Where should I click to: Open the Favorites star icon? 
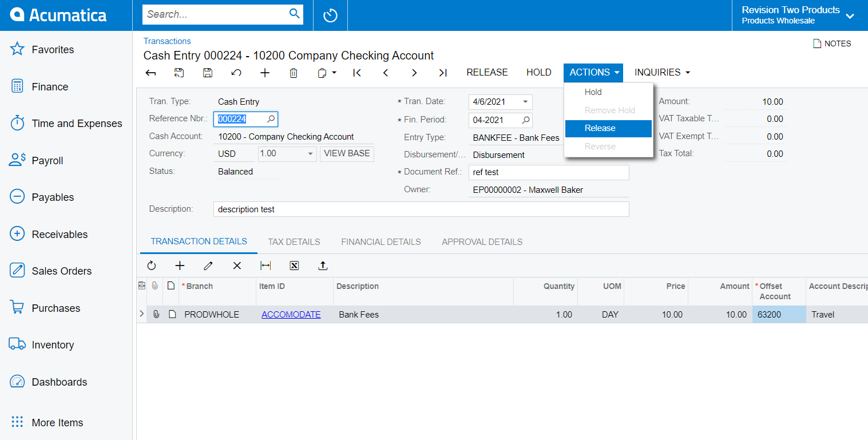(x=17, y=49)
